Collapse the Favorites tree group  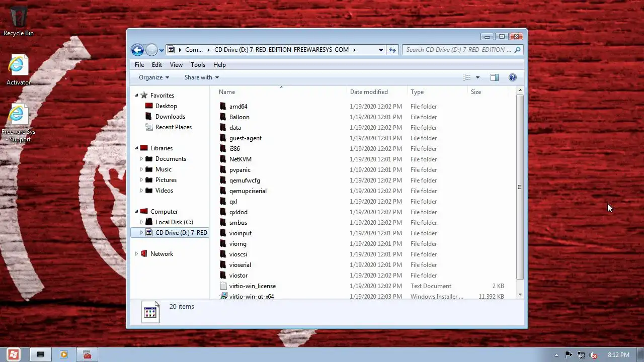point(136,95)
